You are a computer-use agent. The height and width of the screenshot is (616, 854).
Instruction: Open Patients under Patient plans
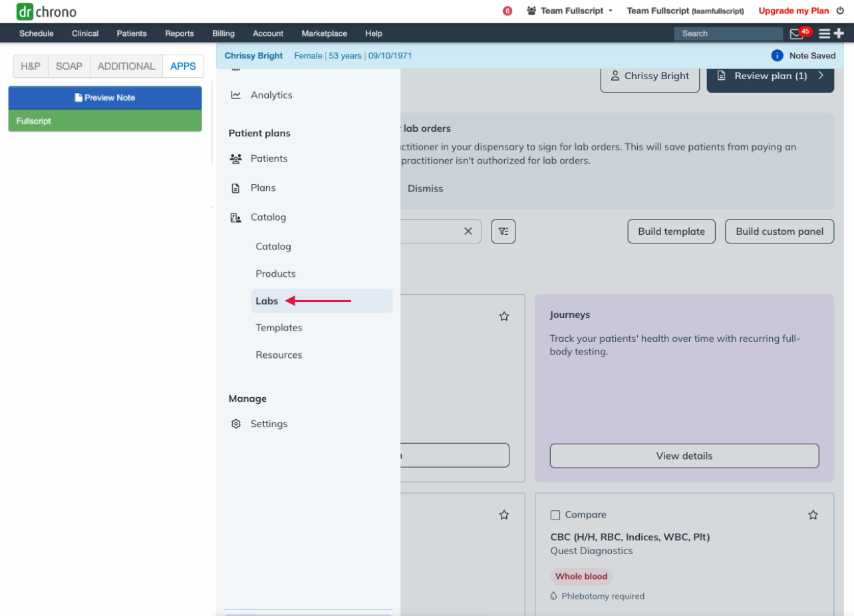coord(269,158)
